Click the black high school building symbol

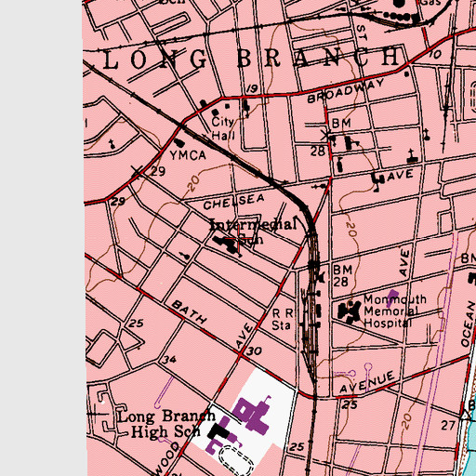(218, 431)
